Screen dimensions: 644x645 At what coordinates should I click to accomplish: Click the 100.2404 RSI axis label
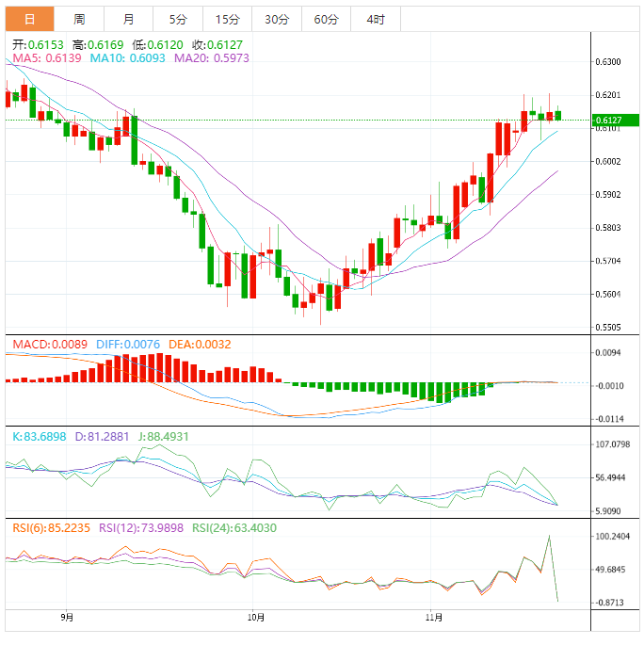pos(612,537)
